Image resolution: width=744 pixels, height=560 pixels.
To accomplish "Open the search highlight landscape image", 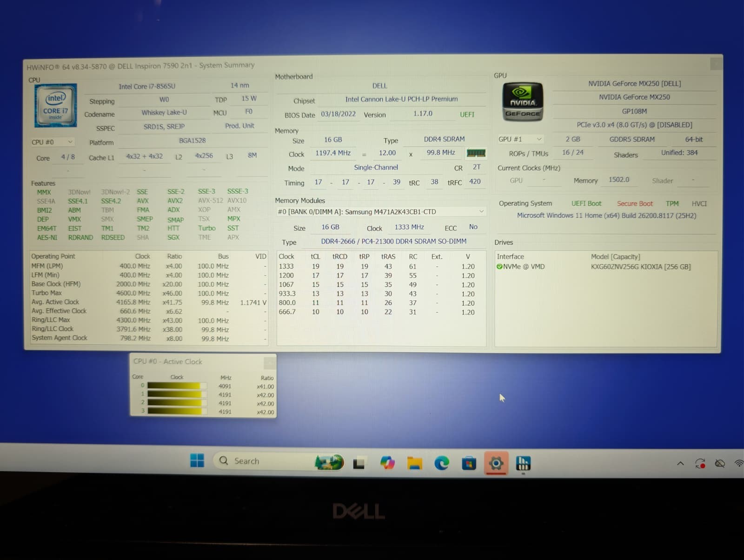I will click(x=329, y=462).
